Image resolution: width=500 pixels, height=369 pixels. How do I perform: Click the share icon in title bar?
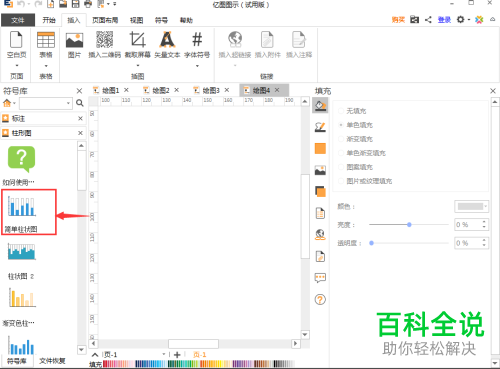coord(428,20)
